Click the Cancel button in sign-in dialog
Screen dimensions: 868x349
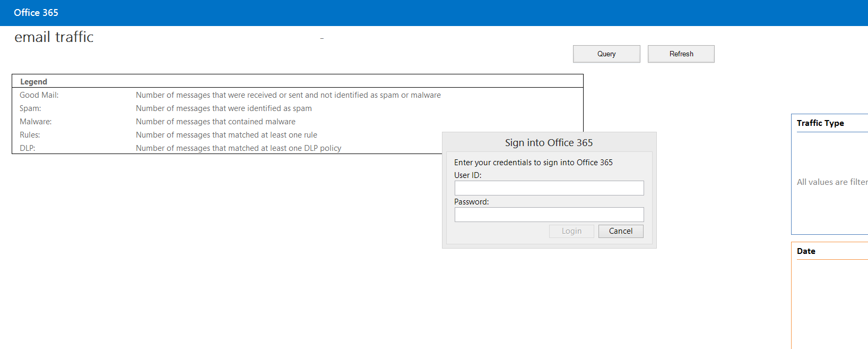(x=621, y=231)
